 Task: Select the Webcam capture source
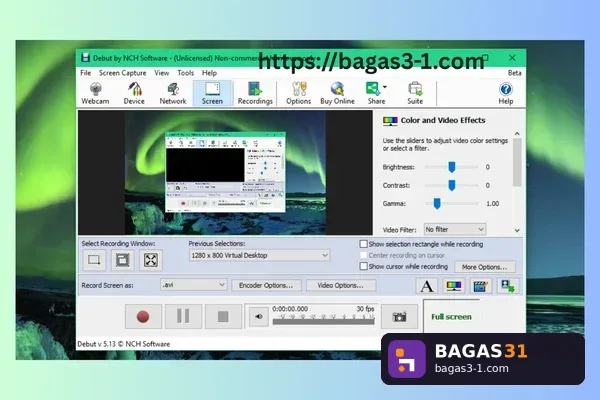coord(95,93)
